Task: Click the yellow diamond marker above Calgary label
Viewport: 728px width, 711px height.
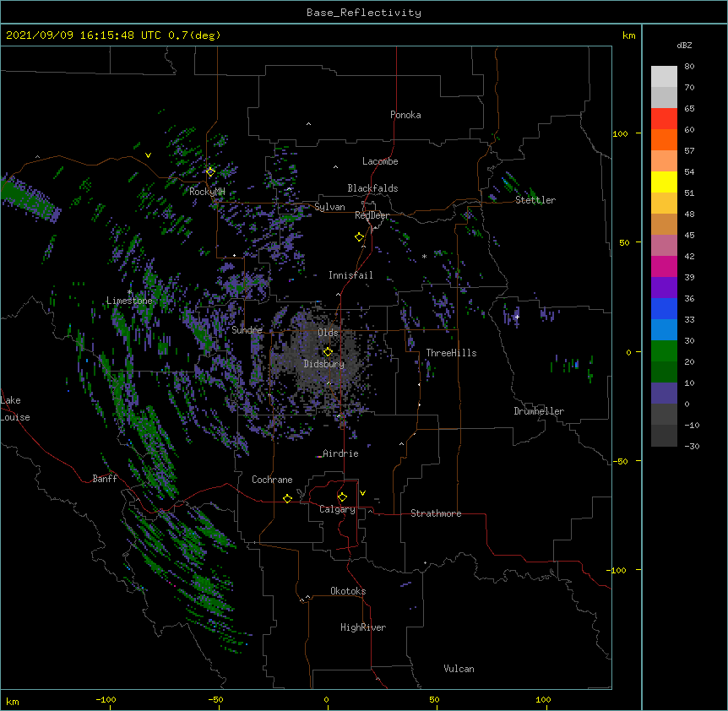Action: point(342,497)
